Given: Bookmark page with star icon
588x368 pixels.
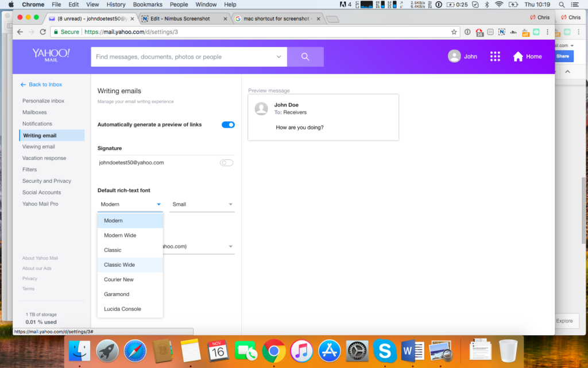Looking at the screenshot, I should (x=454, y=32).
